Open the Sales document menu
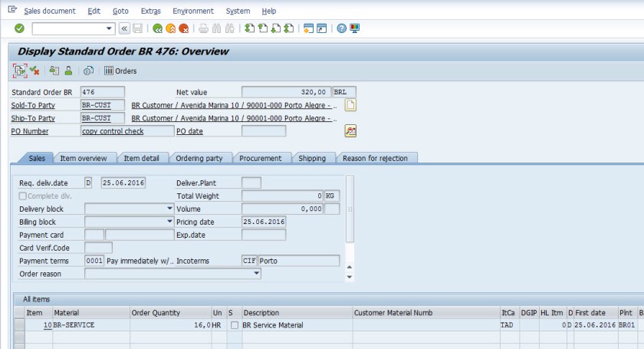The height and width of the screenshot is (349, 644). click(49, 11)
